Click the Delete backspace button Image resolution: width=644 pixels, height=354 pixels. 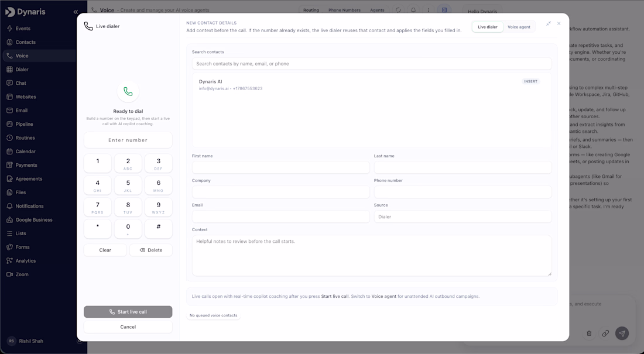click(151, 250)
